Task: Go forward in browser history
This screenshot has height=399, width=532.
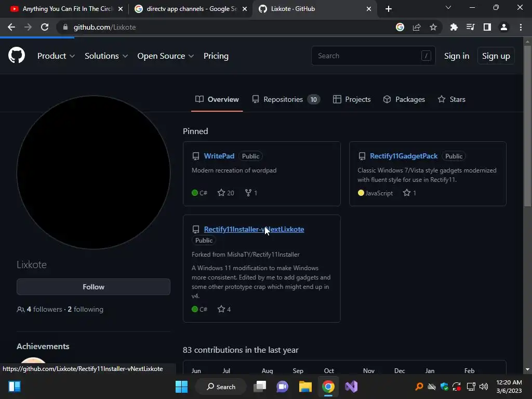Action: click(x=28, y=27)
